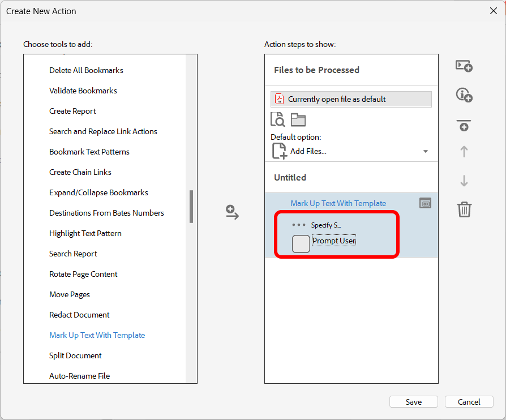Select Redact Document from the tools list
Image resolution: width=506 pixels, height=420 pixels.
(79, 315)
